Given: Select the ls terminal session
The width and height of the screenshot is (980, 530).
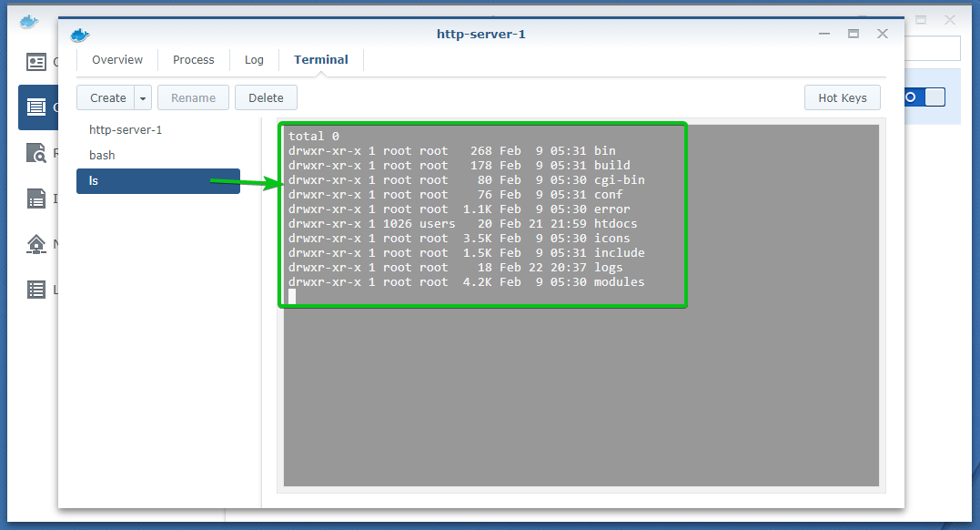Looking at the screenshot, I should pyautogui.click(x=158, y=181).
